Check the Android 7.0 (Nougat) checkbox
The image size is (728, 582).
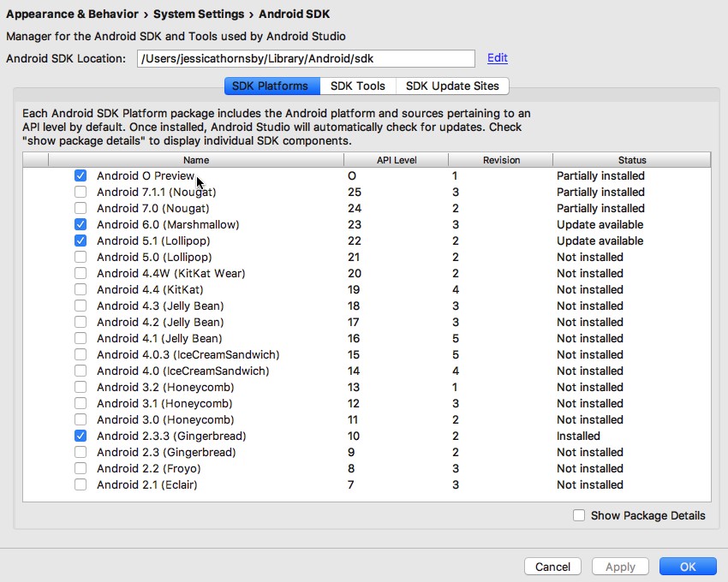click(81, 208)
